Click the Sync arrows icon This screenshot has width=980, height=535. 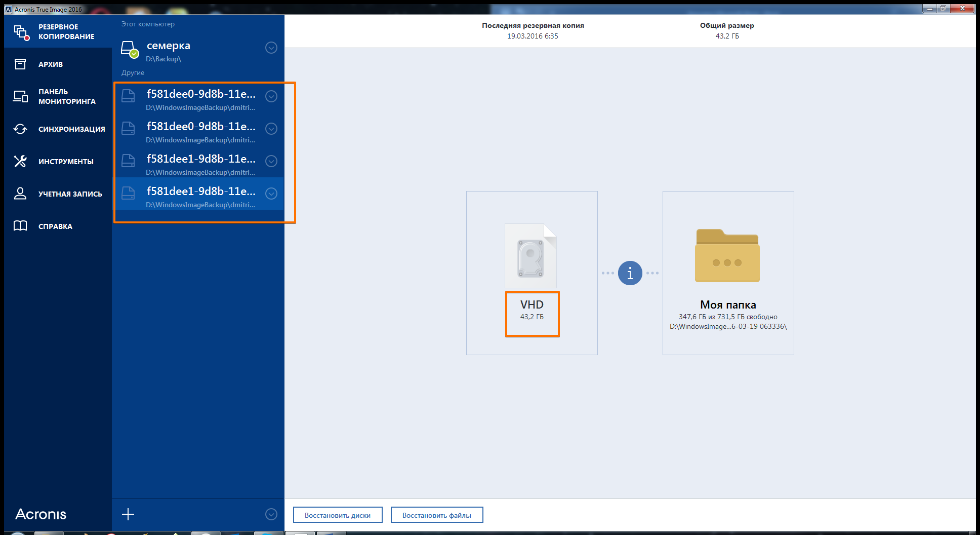pyautogui.click(x=20, y=129)
